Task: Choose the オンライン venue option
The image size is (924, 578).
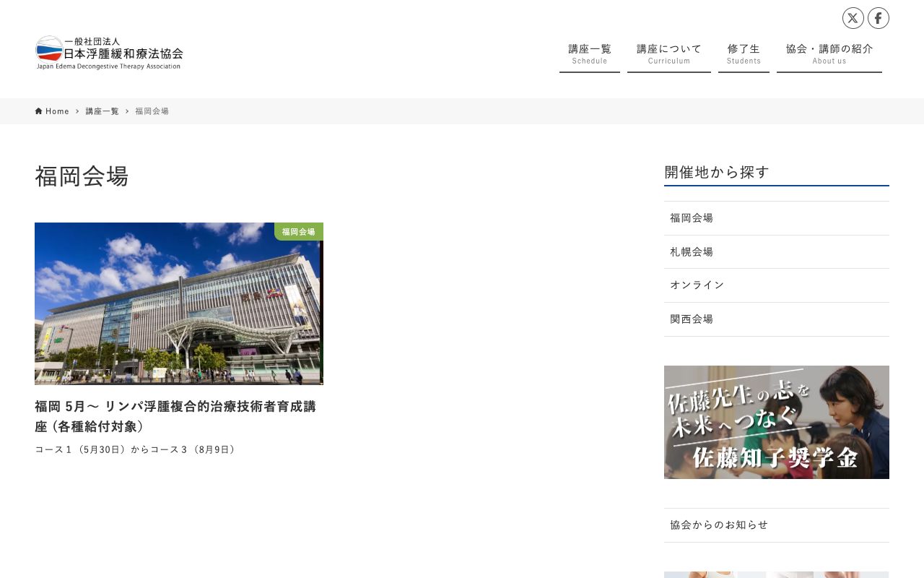Action: (x=697, y=285)
